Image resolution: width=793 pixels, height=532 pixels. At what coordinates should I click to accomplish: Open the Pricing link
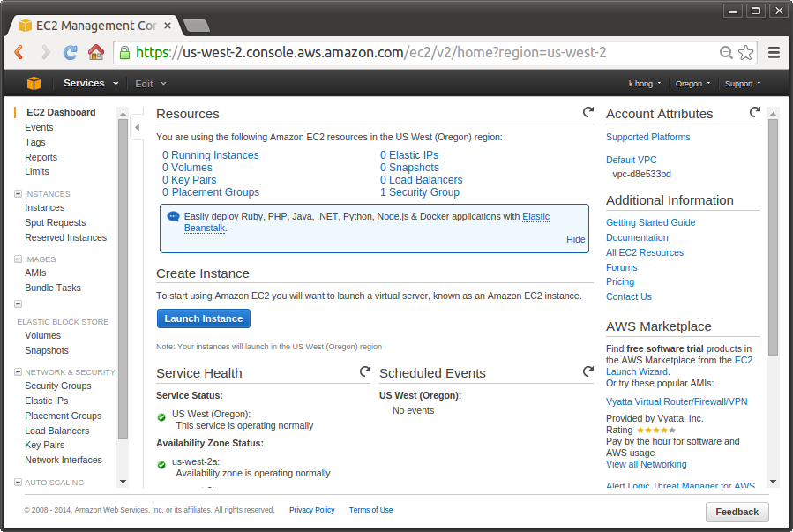coord(620,281)
